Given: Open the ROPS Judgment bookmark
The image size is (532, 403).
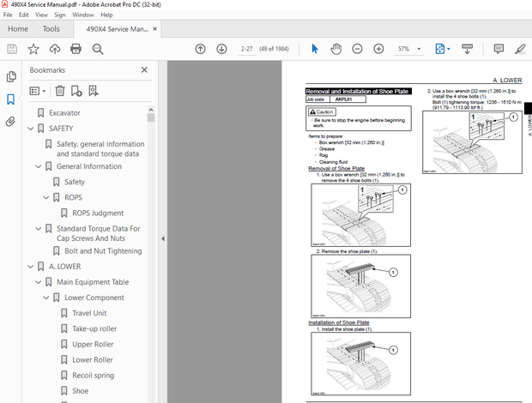Looking at the screenshot, I should pos(98,214).
